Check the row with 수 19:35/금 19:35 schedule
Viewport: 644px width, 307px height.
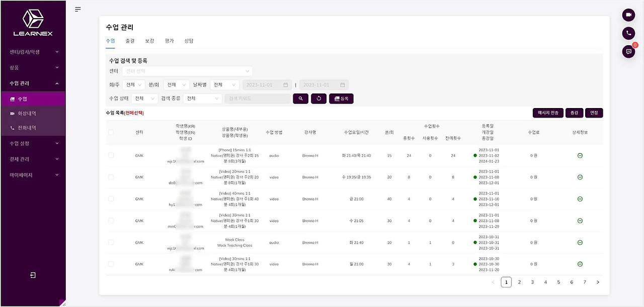click(111, 177)
